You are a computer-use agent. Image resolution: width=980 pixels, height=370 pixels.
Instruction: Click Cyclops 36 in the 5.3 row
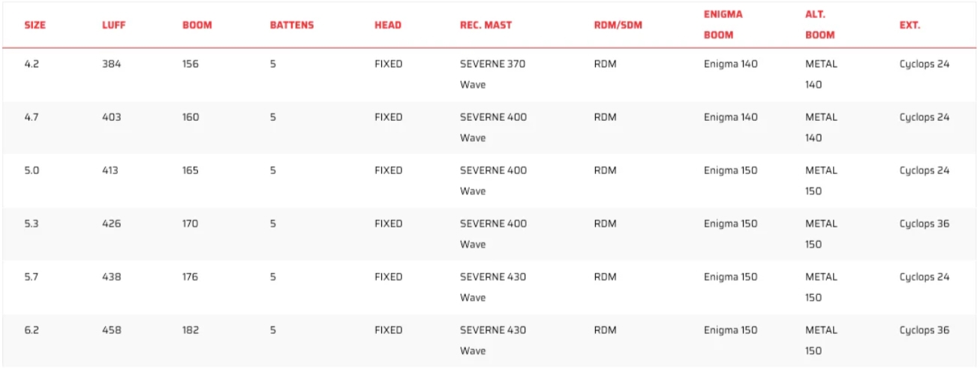click(x=924, y=224)
